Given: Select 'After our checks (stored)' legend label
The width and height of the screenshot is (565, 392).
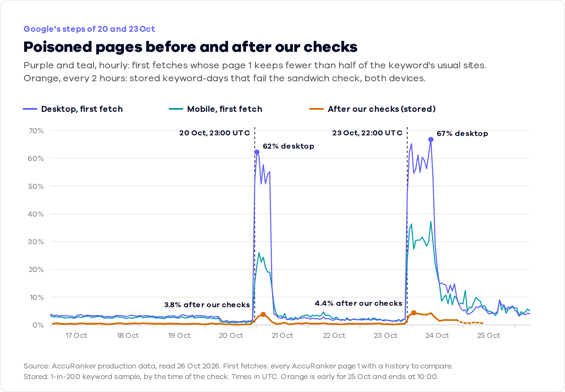Looking at the screenshot, I should (x=382, y=109).
